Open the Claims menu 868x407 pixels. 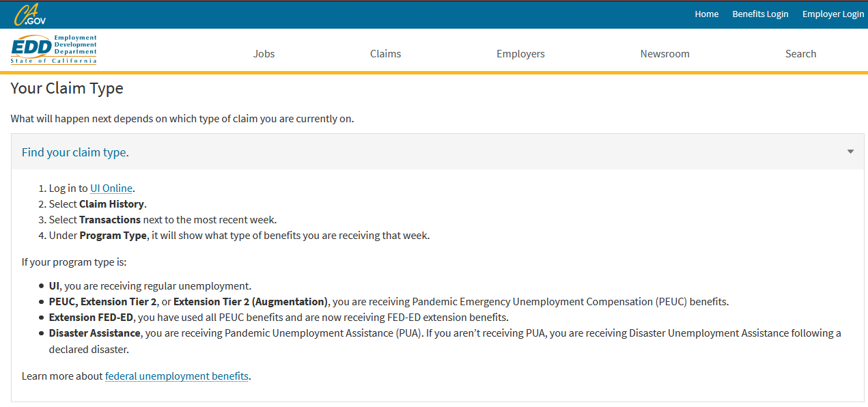pyautogui.click(x=386, y=53)
